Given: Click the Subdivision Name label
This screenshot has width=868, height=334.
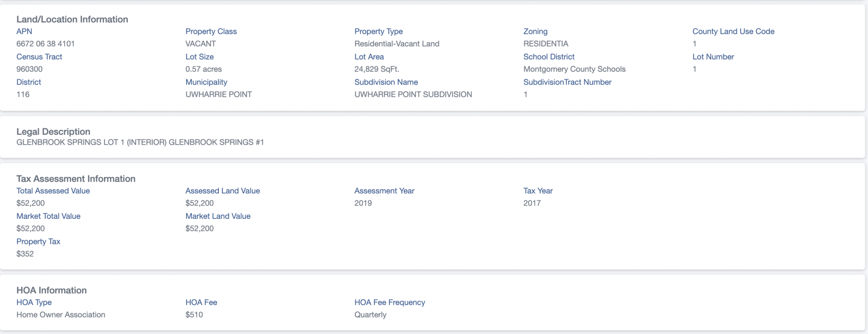Looking at the screenshot, I should 386,82.
